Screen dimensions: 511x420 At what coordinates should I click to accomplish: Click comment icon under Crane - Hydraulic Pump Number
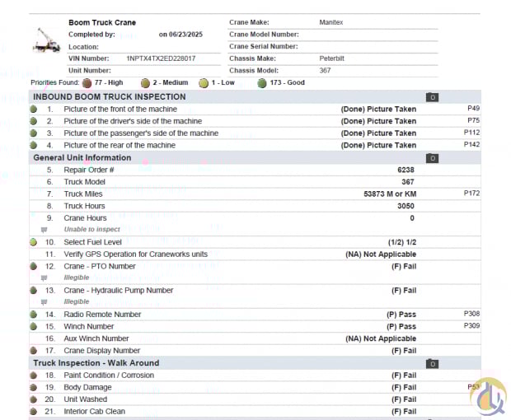44,301
